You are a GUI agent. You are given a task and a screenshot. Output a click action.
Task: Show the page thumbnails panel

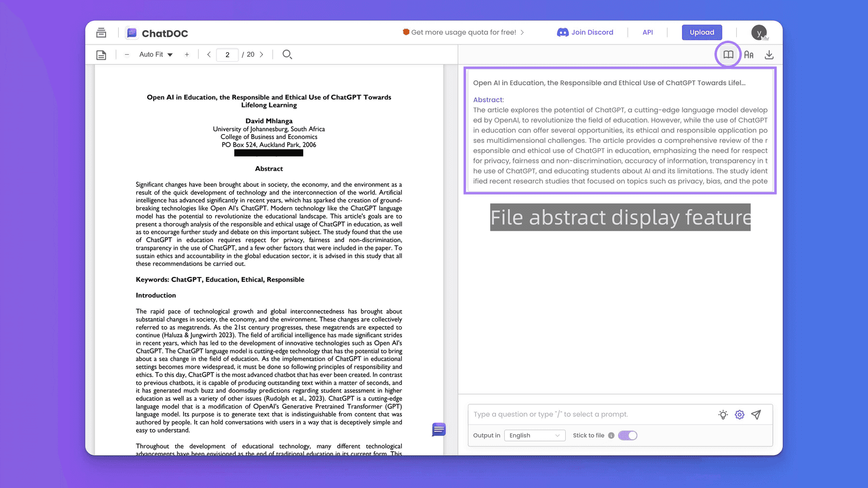click(101, 55)
